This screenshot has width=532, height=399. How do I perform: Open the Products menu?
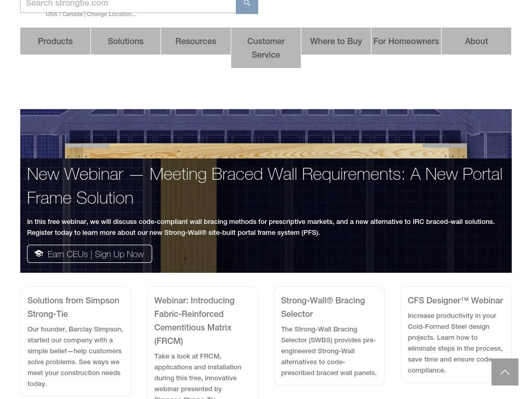click(55, 41)
